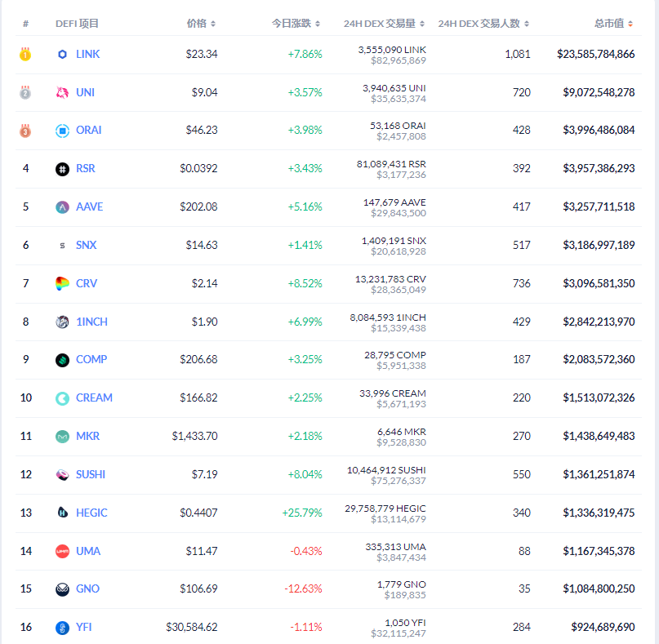
Task: Open the UNI project link
Action: 85,92
